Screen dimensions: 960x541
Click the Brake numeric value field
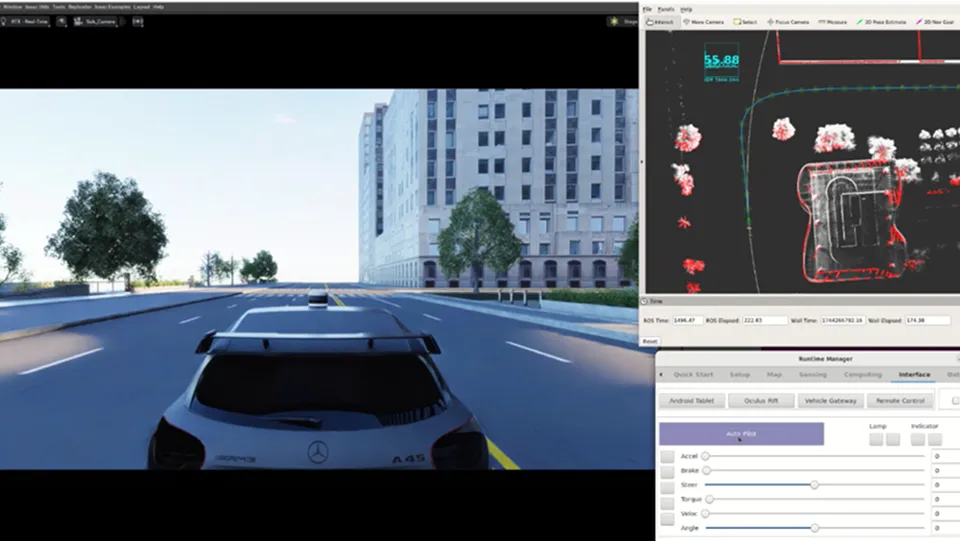945,471
